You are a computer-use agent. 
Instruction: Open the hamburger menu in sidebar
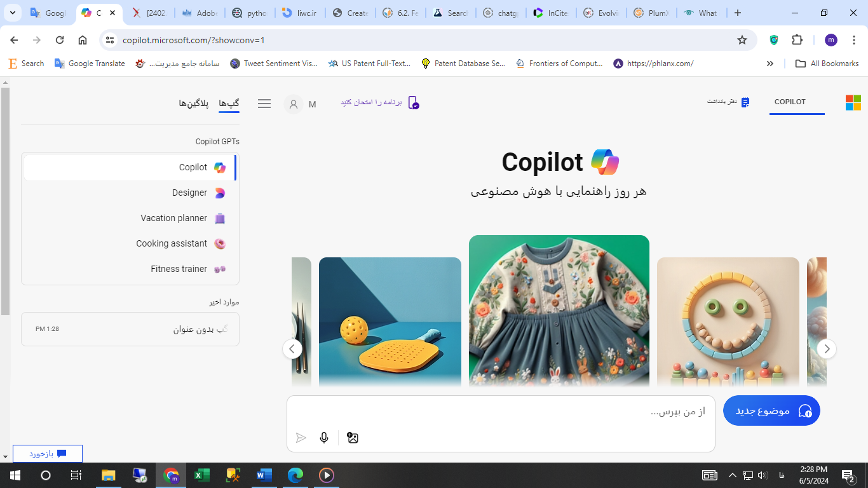(264, 104)
